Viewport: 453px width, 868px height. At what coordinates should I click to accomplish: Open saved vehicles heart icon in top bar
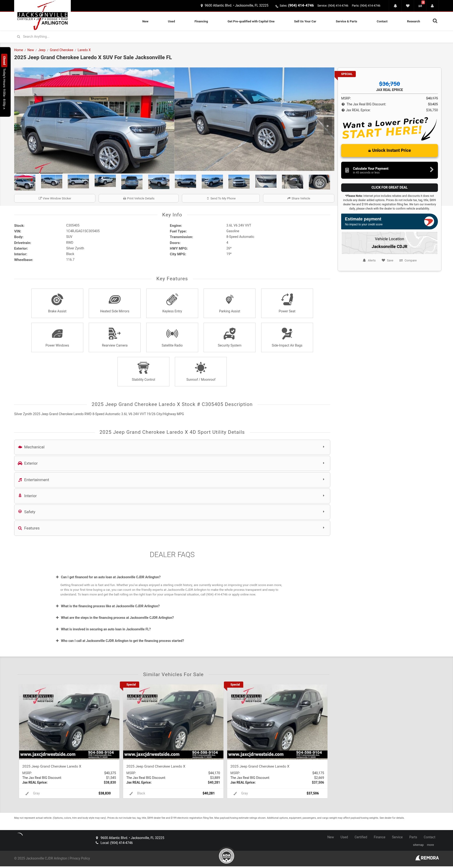[407, 6]
